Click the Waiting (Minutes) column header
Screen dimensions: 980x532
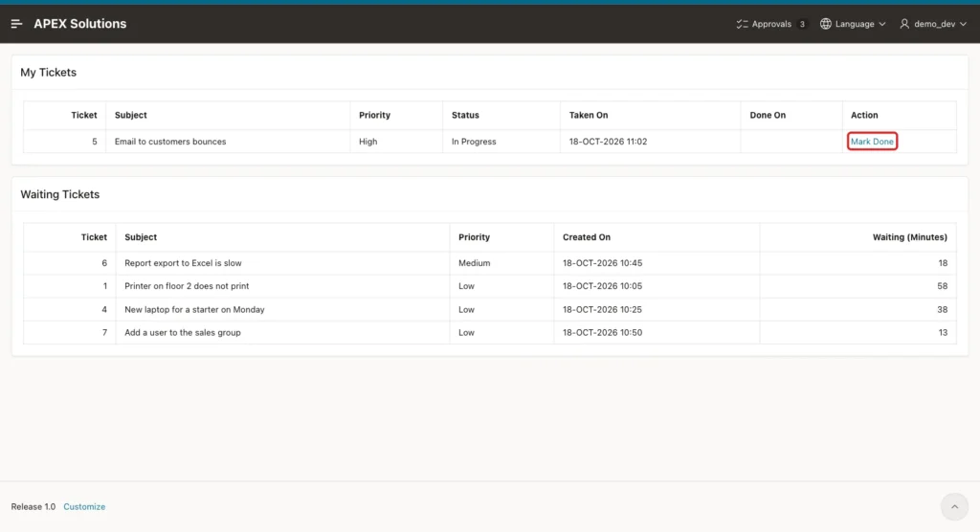coord(909,237)
